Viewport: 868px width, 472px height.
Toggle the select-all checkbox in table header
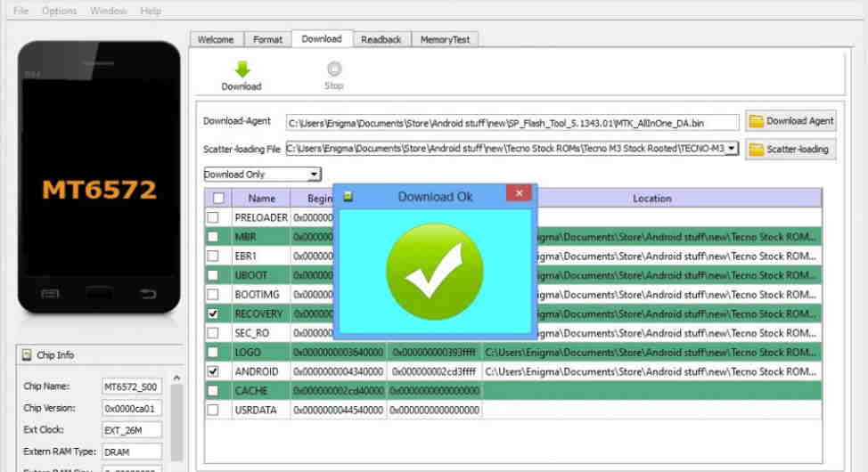[x=218, y=198]
